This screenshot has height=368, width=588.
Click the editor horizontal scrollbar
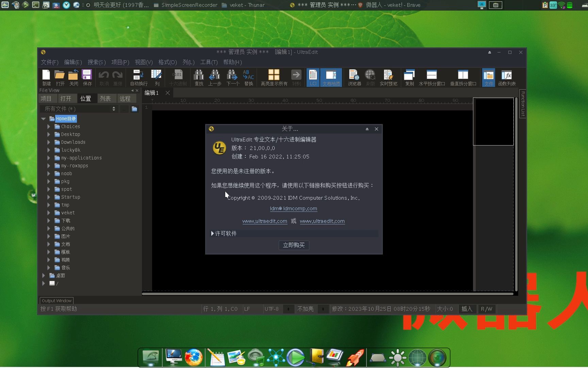[327, 294]
